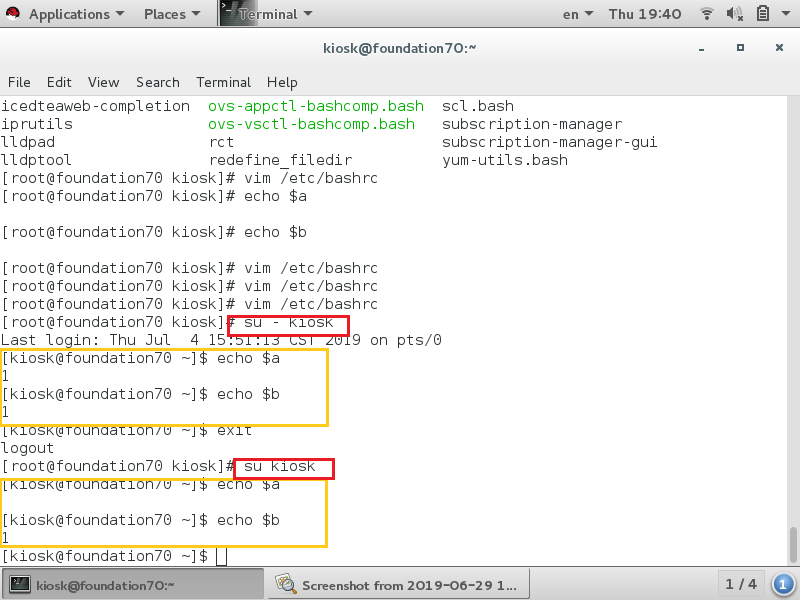
Task: Close the terminal window
Action: point(779,47)
